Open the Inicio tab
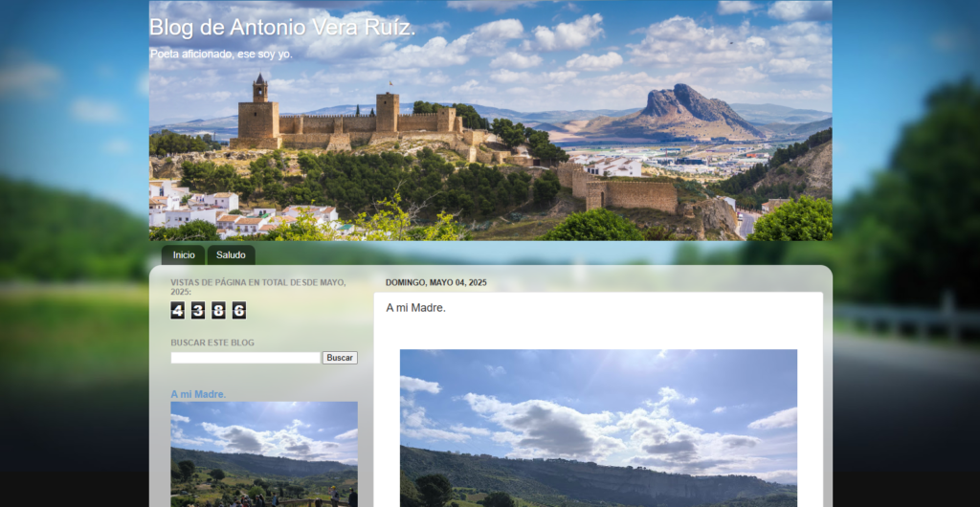The width and height of the screenshot is (980, 507). click(x=184, y=255)
